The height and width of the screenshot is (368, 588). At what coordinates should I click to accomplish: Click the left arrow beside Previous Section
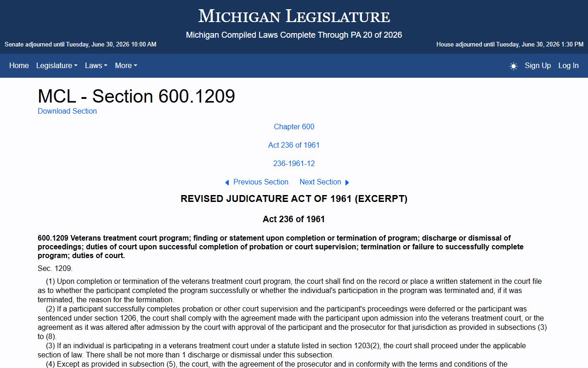(227, 183)
